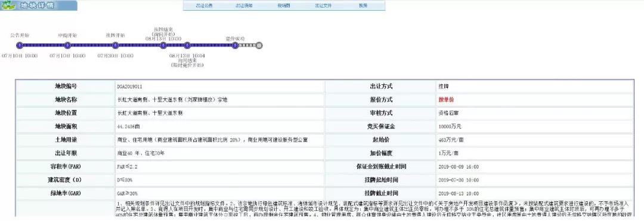This screenshot has width=644, height=221.
Task: Click the 挂牌开始 timeline marker
Action: click(x=116, y=45)
